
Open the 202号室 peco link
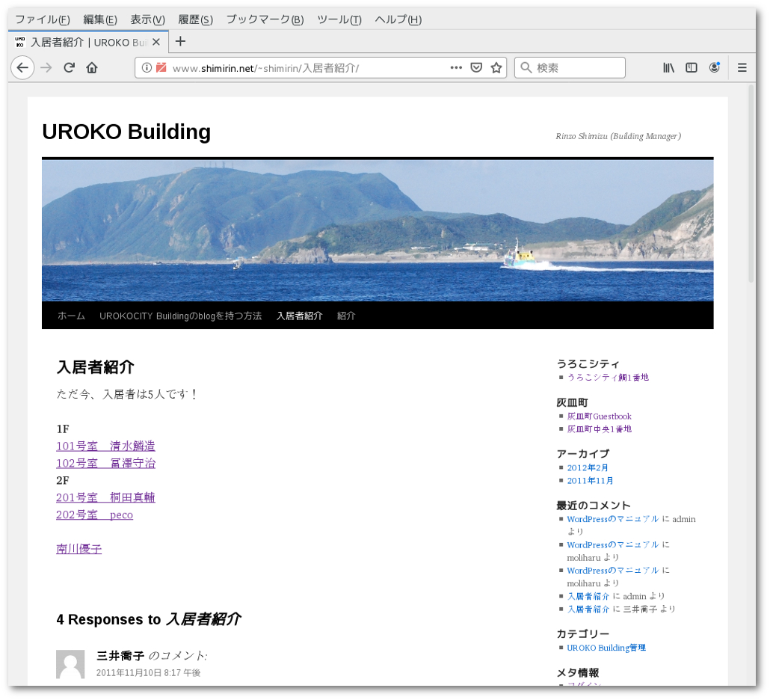[94, 515]
